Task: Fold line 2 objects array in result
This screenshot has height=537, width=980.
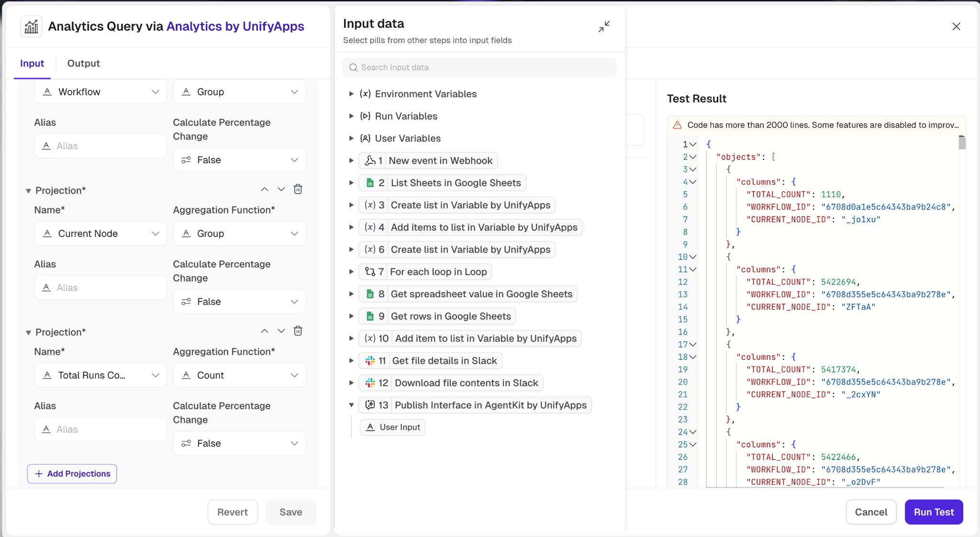Action: tap(692, 157)
